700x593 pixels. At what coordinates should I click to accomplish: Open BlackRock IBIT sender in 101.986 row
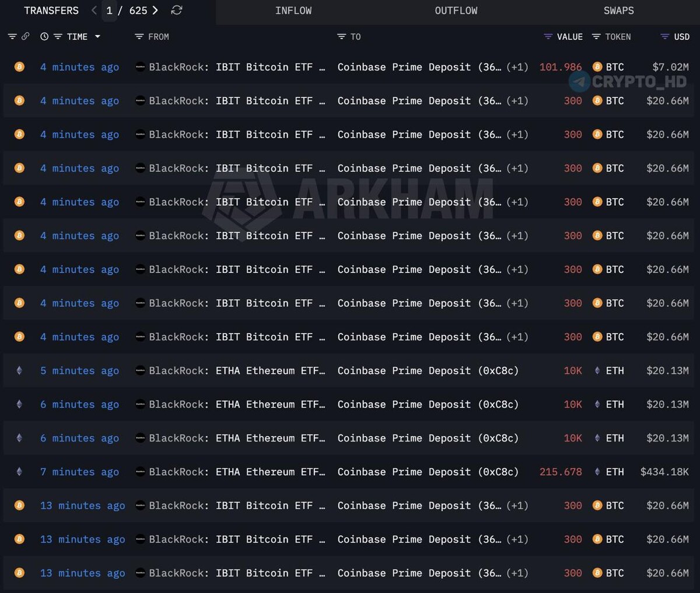(x=237, y=67)
